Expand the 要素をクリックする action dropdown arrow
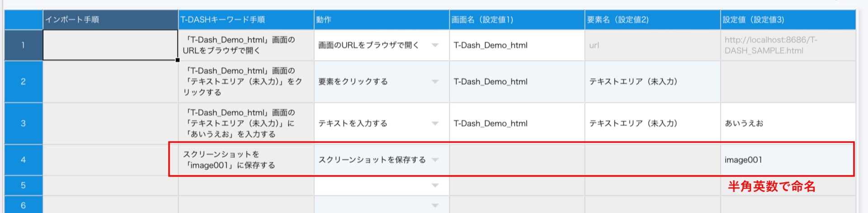 (435, 82)
